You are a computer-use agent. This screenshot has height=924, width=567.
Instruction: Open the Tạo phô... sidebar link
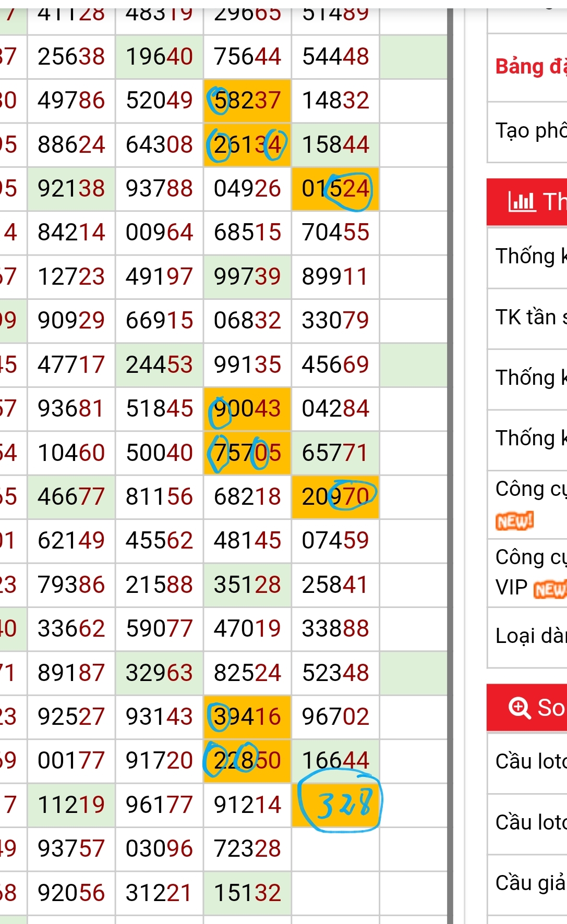[530, 130]
